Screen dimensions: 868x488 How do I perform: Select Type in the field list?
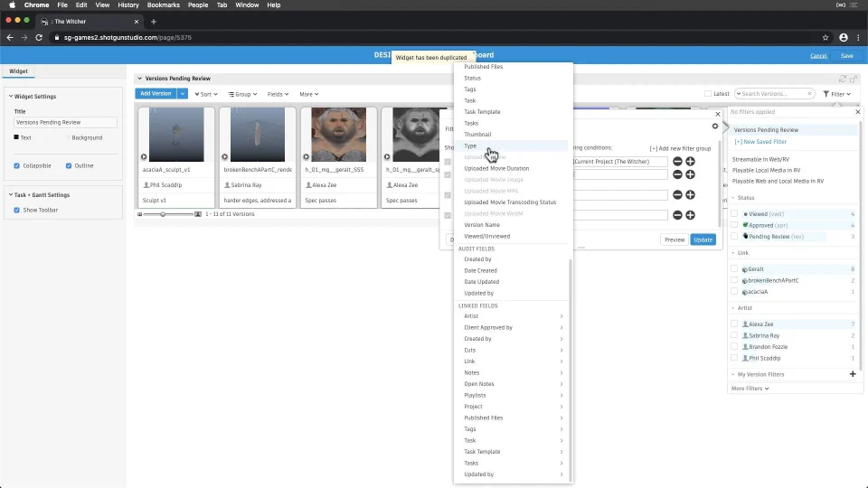[x=510, y=146]
